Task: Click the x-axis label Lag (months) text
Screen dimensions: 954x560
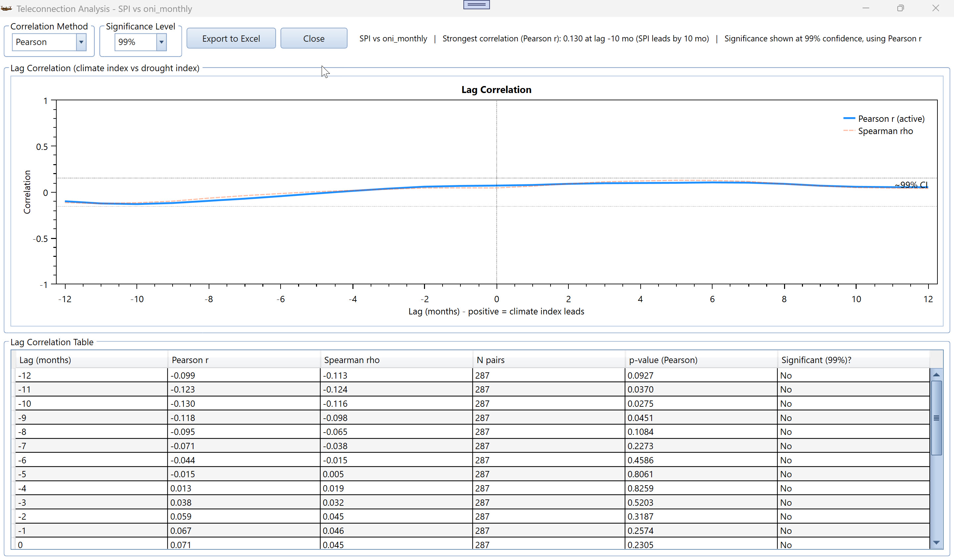Action: tap(496, 311)
